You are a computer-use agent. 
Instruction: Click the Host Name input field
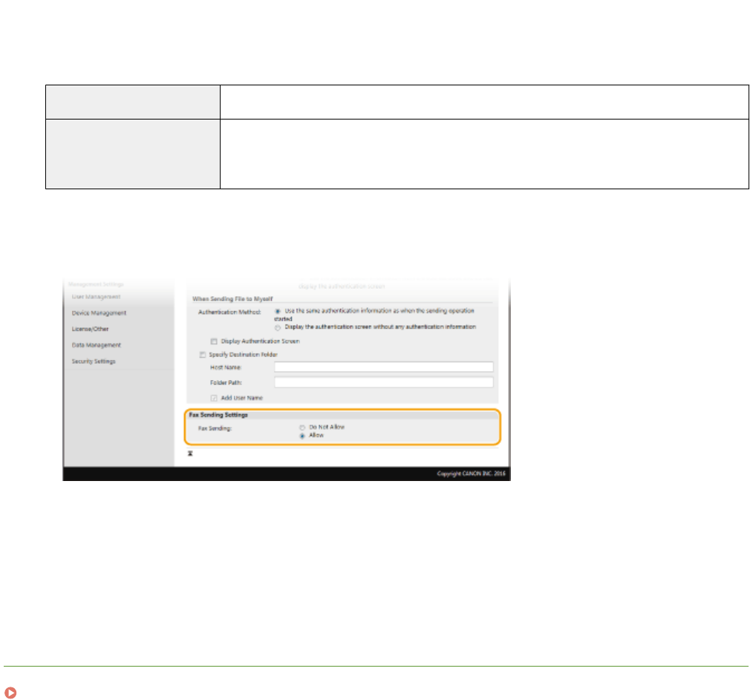click(x=384, y=367)
